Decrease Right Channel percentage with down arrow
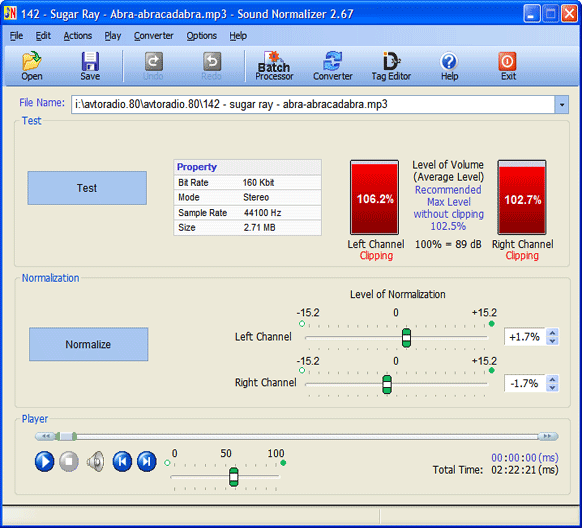The height and width of the screenshot is (528, 582). tap(553, 387)
